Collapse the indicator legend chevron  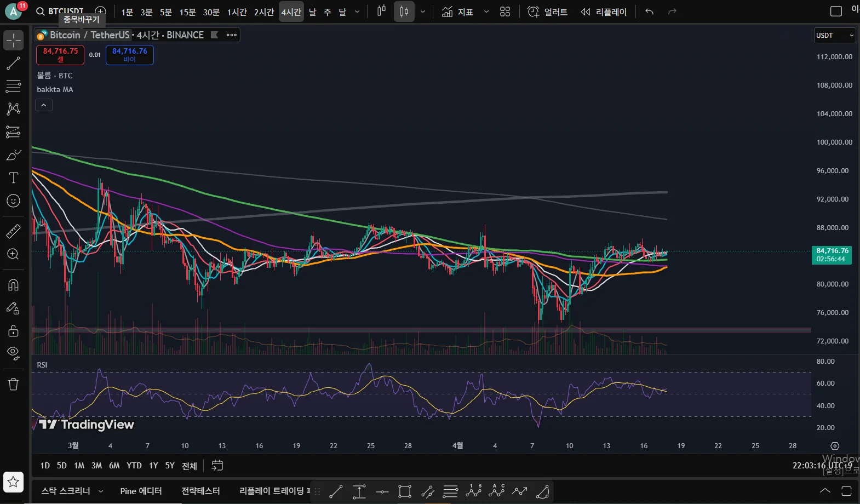click(x=44, y=105)
